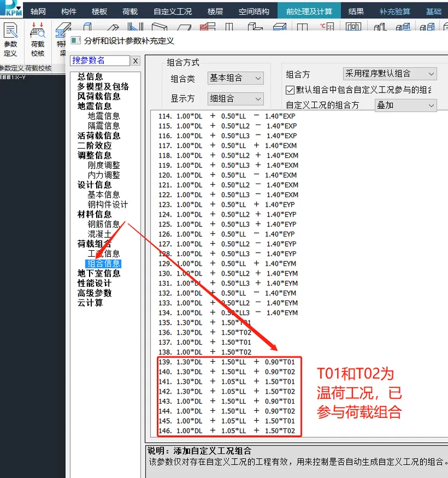Click combination row 134 with -1.40*EYM

pos(228,313)
